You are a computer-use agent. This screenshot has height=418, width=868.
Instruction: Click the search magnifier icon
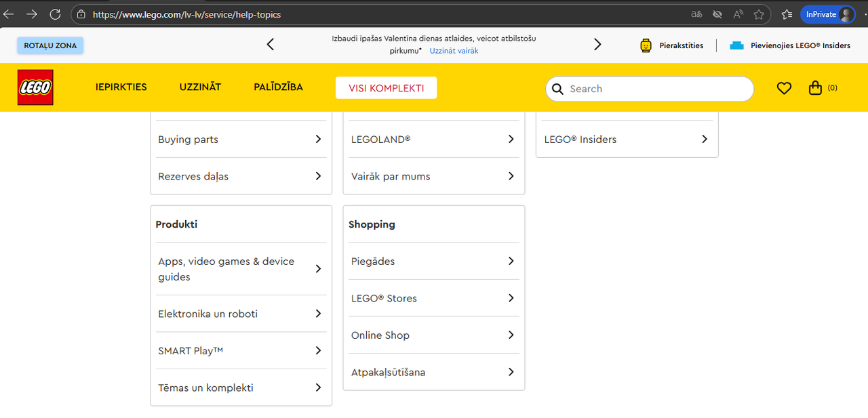[x=558, y=89]
